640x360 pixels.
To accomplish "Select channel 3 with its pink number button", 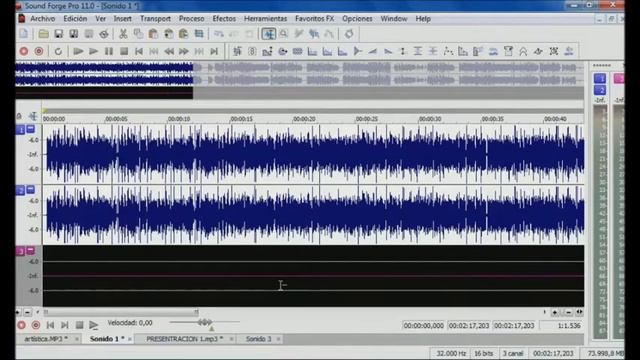I will [x=20, y=251].
